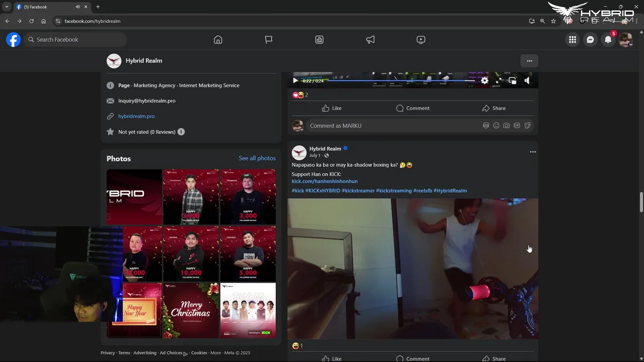Screen dimensions: 644x362
Task: Share the video post above the comment box
Action: point(494,108)
